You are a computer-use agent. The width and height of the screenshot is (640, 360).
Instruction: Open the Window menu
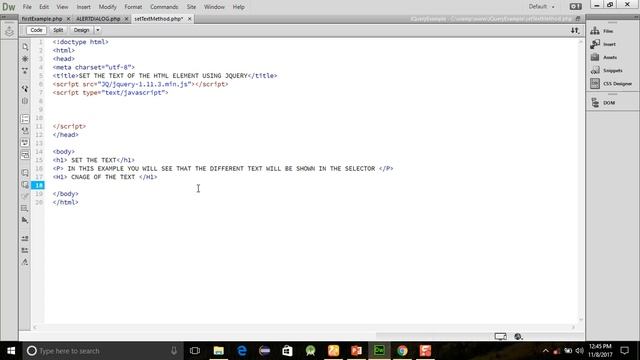click(214, 7)
